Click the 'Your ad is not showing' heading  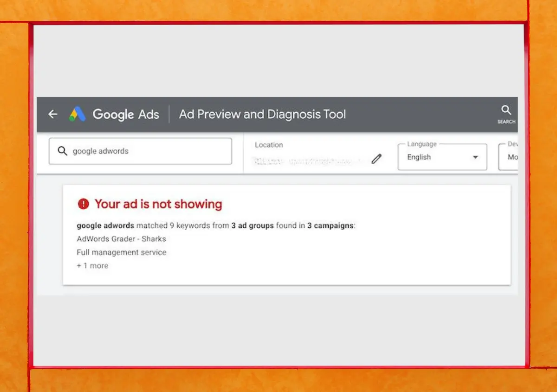click(x=158, y=204)
